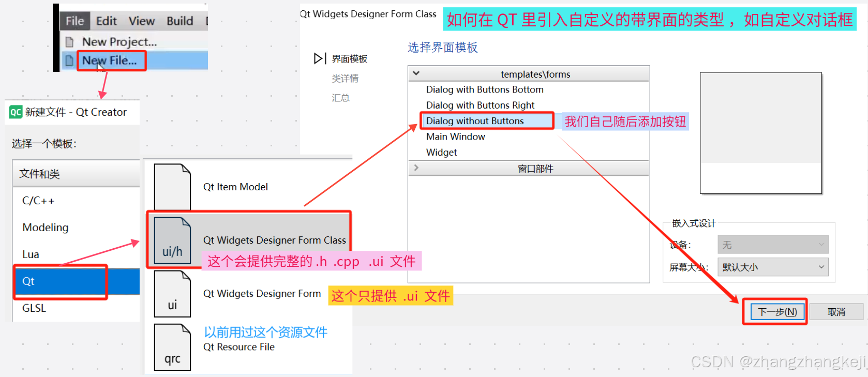Expand the 窗口部件 group

[416, 168]
